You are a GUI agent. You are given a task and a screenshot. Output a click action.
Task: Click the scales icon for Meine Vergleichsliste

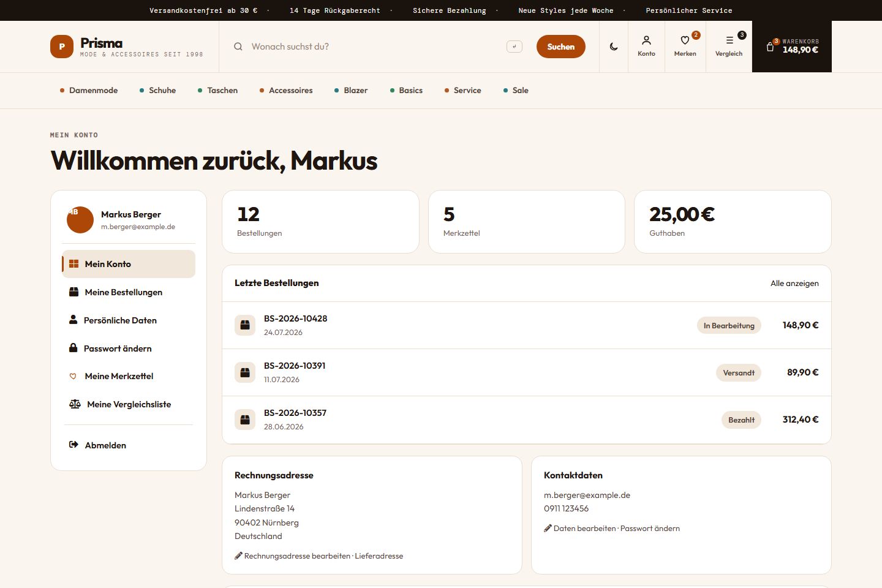[75, 404]
